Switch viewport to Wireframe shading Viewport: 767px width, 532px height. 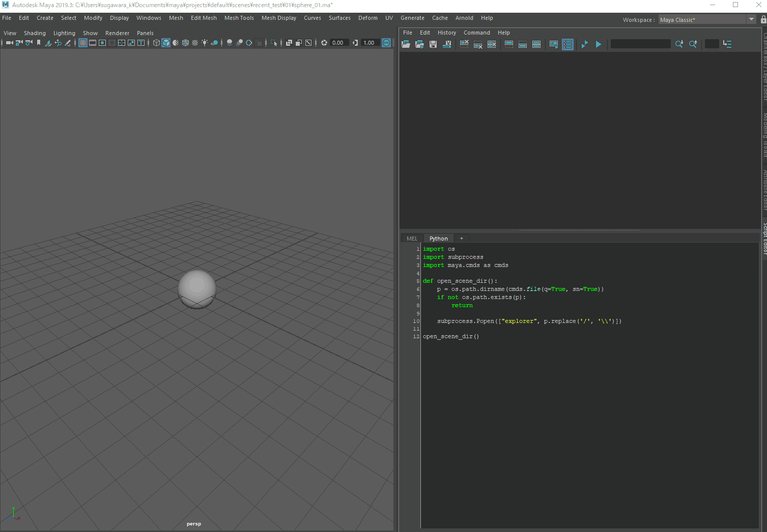tap(156, 43)
